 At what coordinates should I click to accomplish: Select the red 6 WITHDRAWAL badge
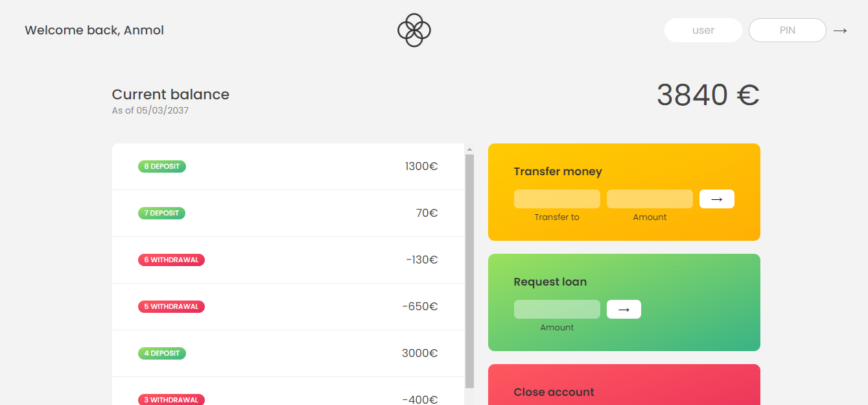[171, 259]
